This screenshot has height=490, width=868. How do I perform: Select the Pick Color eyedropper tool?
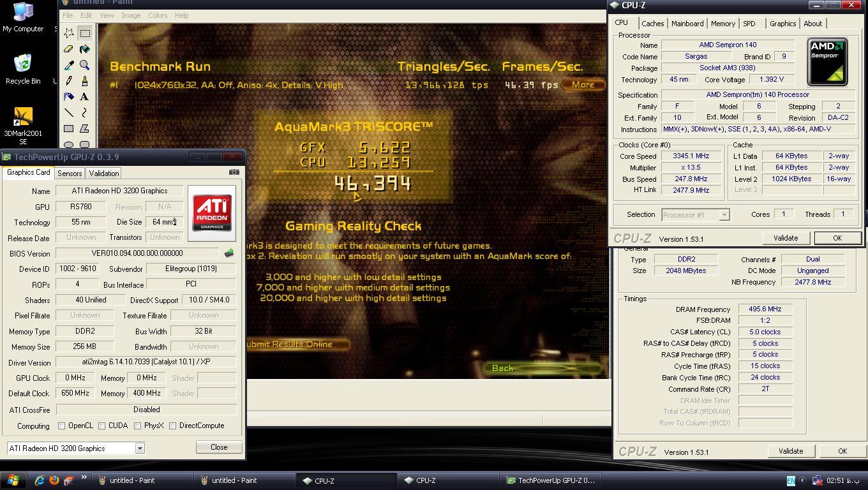click(69, 65)
